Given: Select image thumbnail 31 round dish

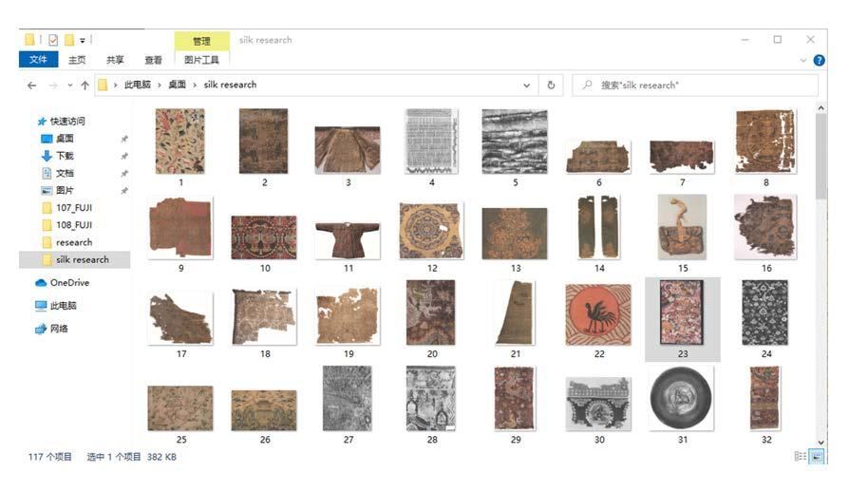Looking at the screenshot, I should pos(682,399).
